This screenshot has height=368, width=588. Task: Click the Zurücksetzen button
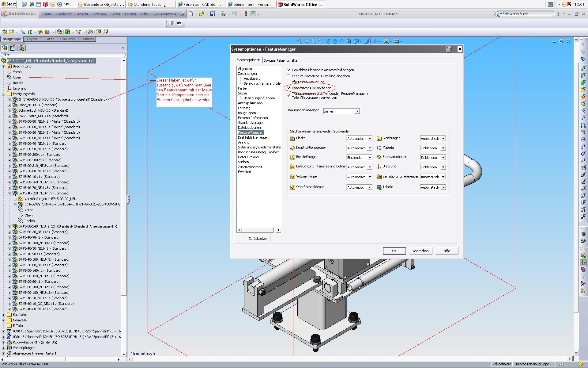point(258,239)
